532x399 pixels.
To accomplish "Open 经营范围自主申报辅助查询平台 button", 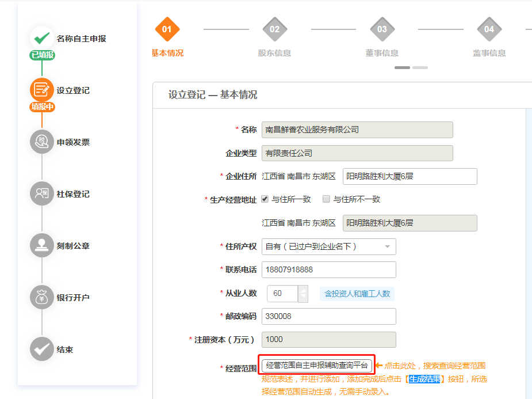I will pyautogui.click(x=317, y=366).
